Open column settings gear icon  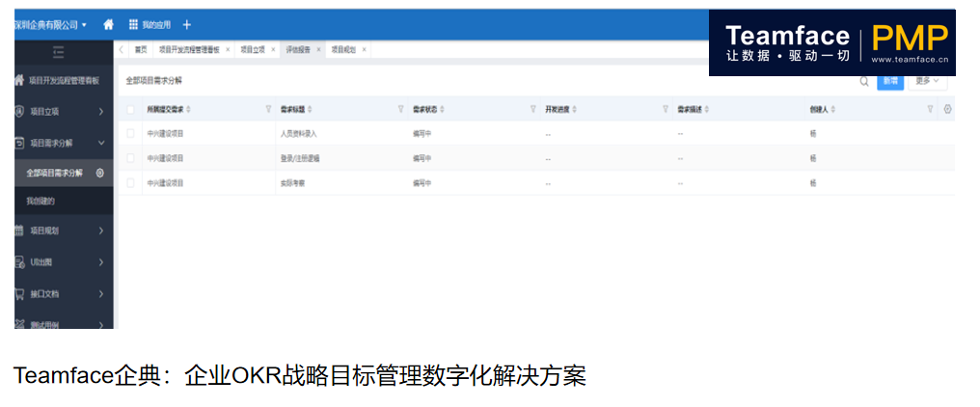click(x=948, y=109)
